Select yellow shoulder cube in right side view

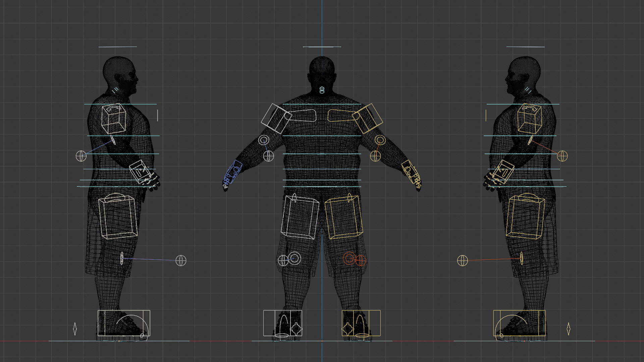[530, 119]
